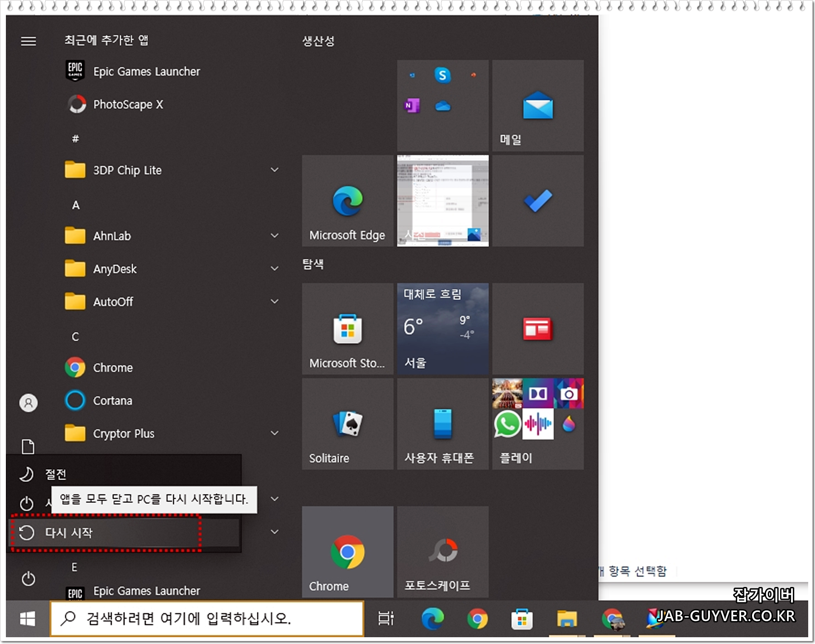
Task: Expand the chevron beside the 다시 시작 row
Action: pos(274,532)
